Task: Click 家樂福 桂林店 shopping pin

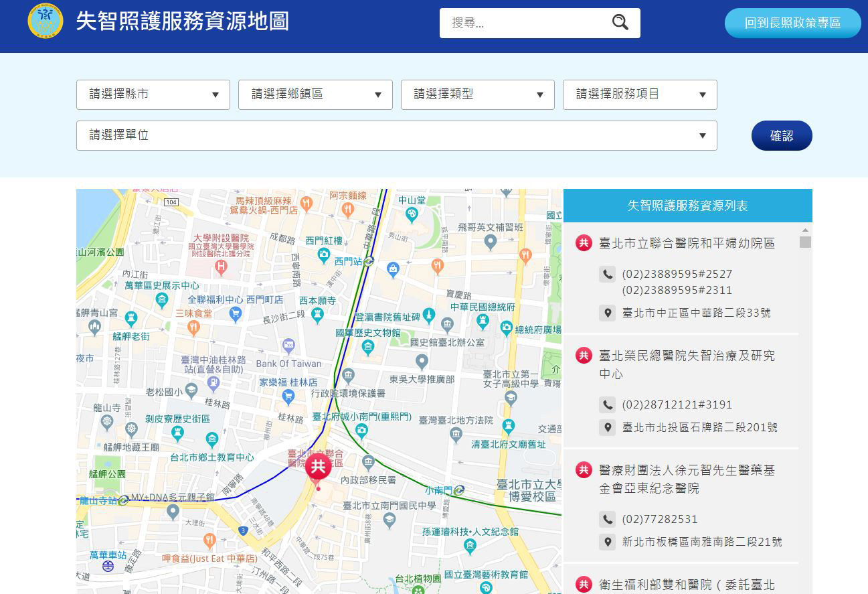Action: pyautogui.click(x=288, y=396)
